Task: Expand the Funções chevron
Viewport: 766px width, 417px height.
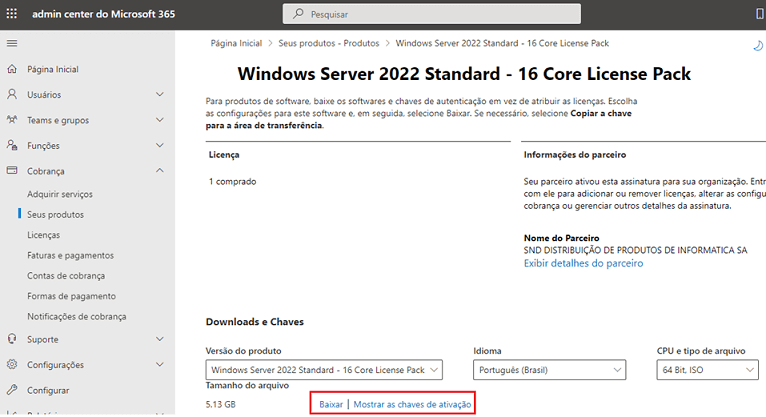Action: (159, 145)
